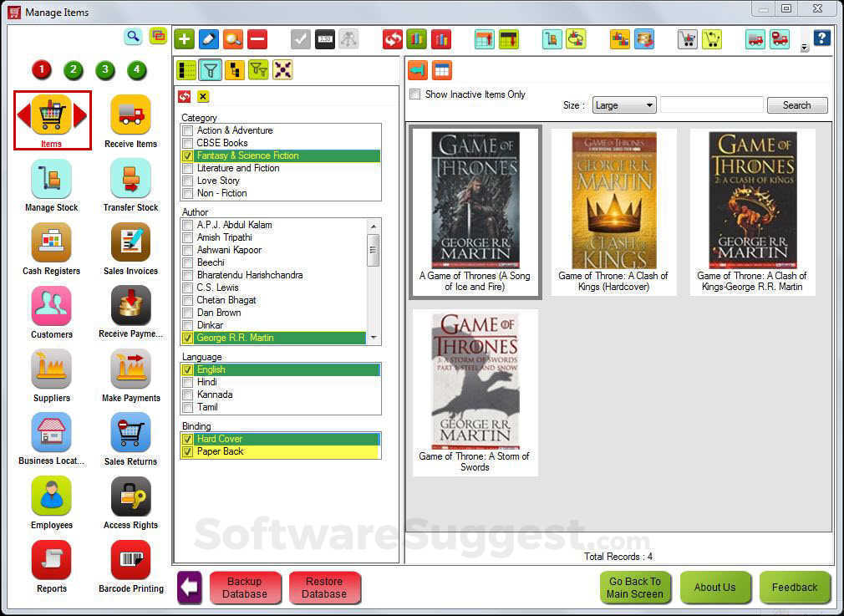Enable Show Inactive Items Only checkbox

pos(415,94)
